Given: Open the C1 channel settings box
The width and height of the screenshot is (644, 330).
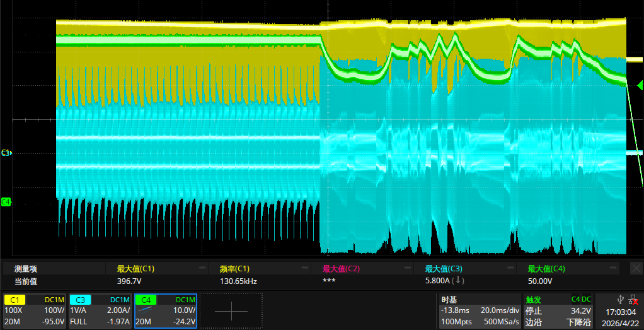Looking at the screenshot, I should coord(35,310).
